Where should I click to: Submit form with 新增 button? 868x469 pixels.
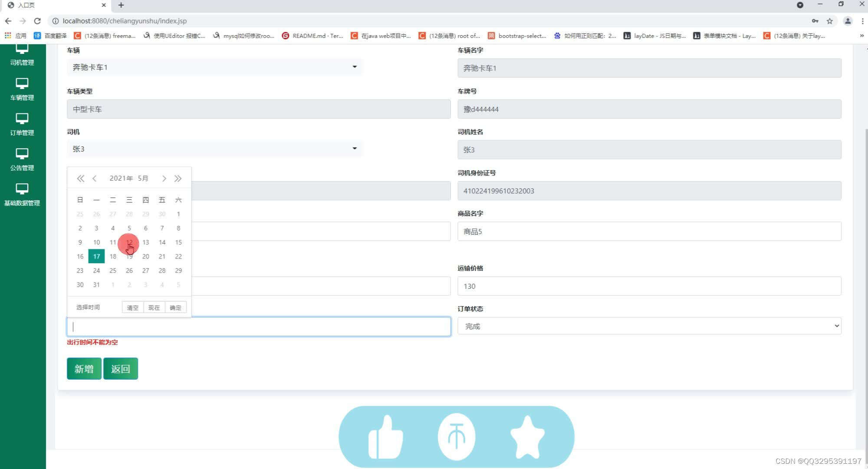(84, 369)
